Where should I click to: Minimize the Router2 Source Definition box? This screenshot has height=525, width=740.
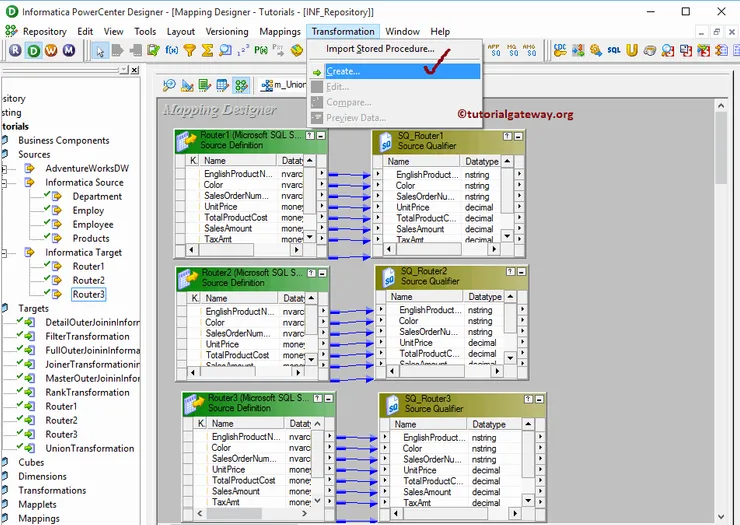(x=322, y=274)
